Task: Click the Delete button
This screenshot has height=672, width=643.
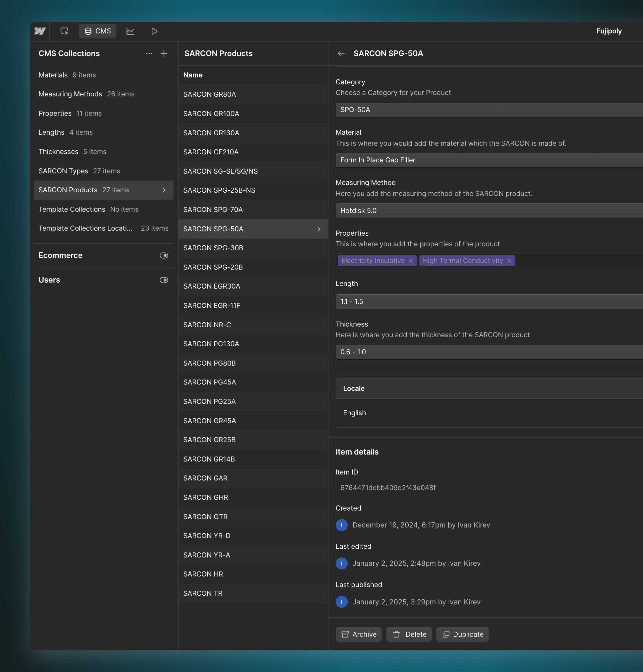Action: (409, 634)
